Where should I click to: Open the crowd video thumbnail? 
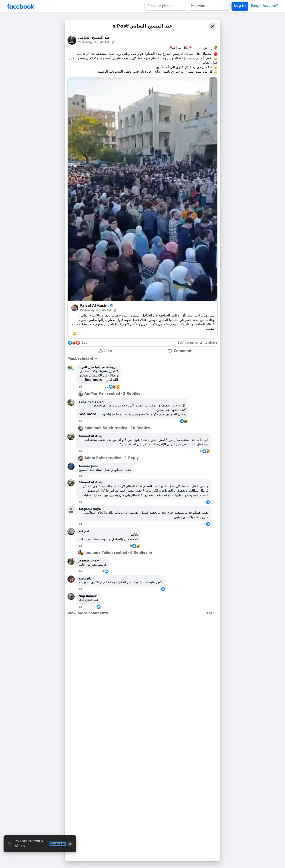[x=142, y=189]
